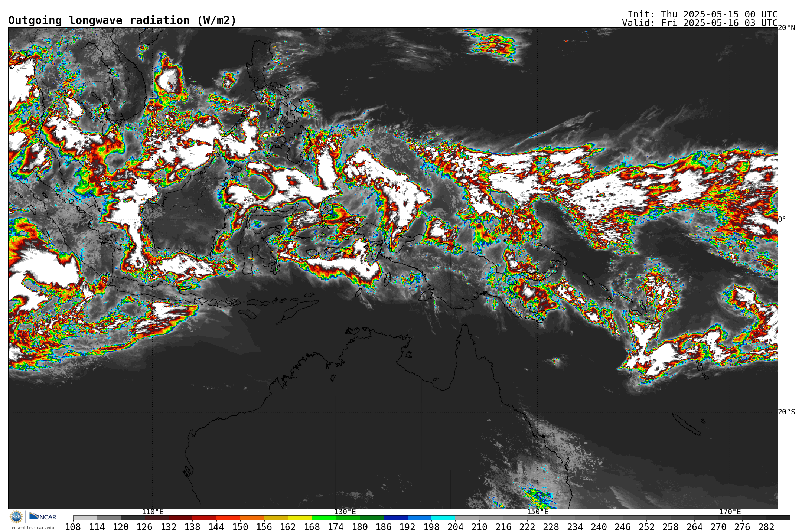This screenshot has height=532, width=802.
Task: Pick the dark blue swatch between 186 and 192
Action: [x=395, y=518]
